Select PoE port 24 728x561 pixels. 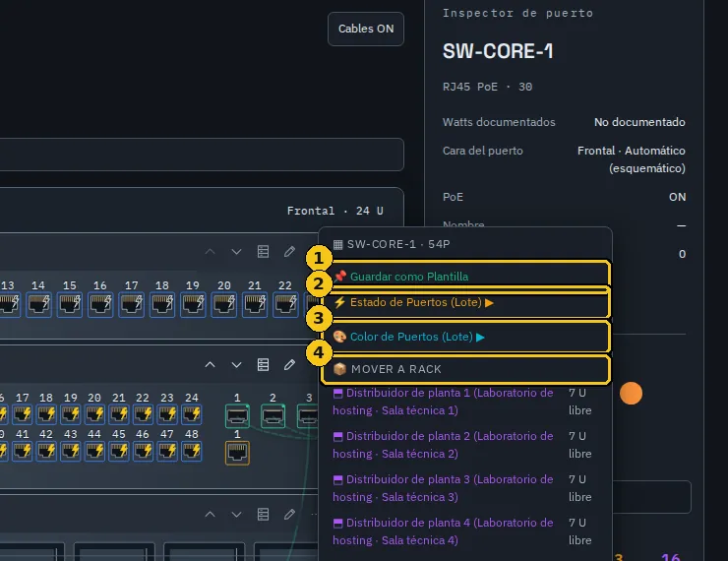(x=191, y=414)
